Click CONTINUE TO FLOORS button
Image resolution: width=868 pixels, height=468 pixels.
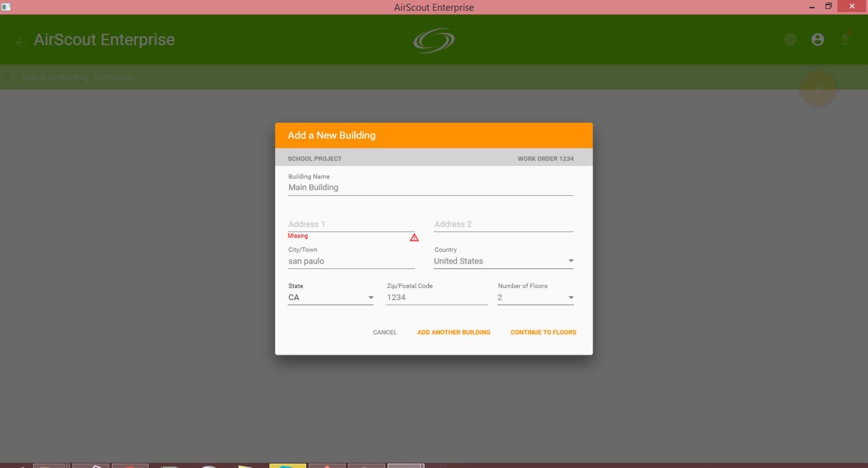click(543, 332)
